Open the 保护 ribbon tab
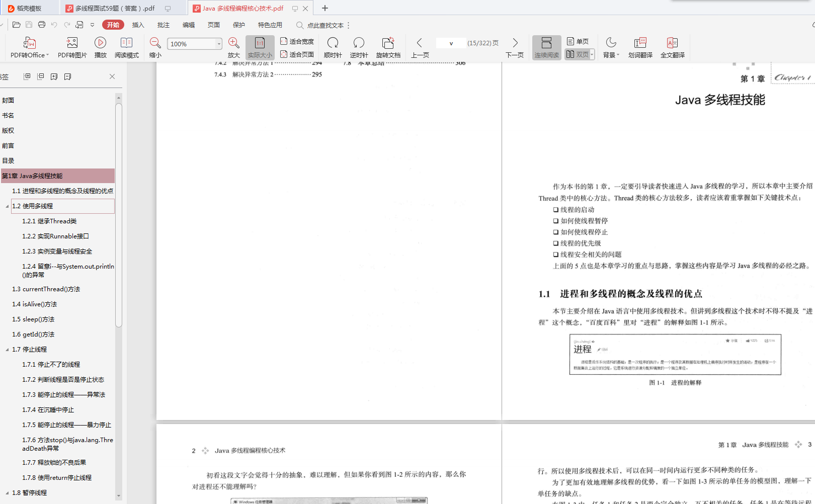 tap(238, 25)
